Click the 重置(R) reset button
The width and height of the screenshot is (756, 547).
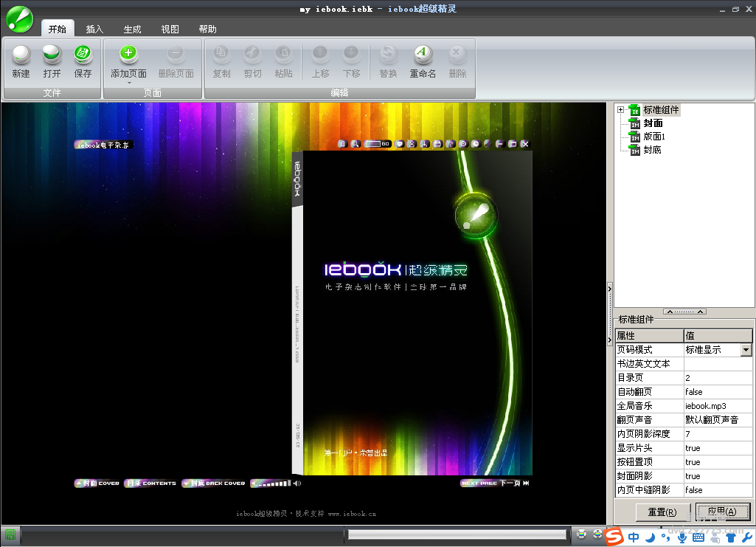tap(662, 512)
